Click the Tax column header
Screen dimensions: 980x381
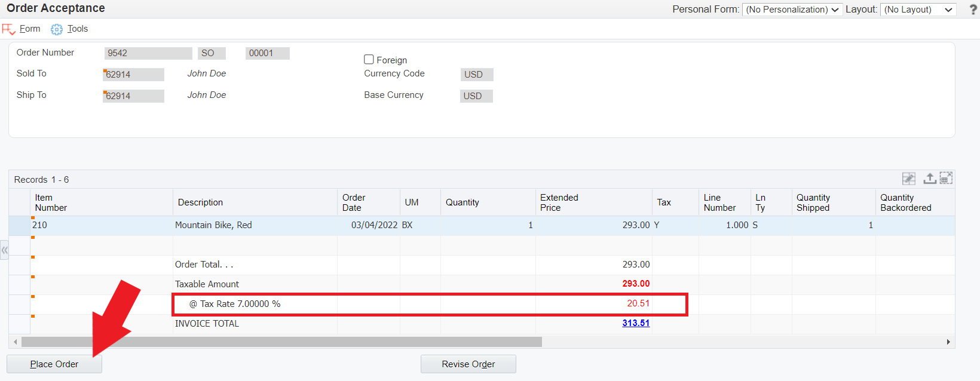tap(675, 202)
